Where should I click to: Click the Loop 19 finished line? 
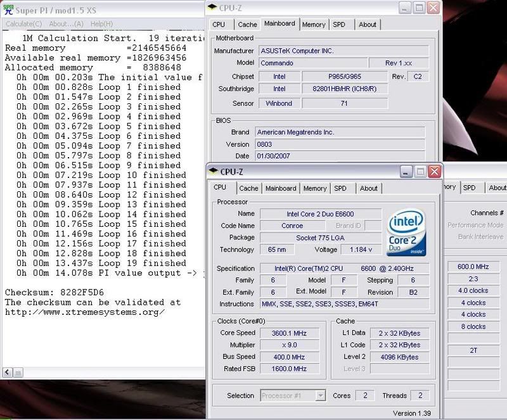coord(101,263)
